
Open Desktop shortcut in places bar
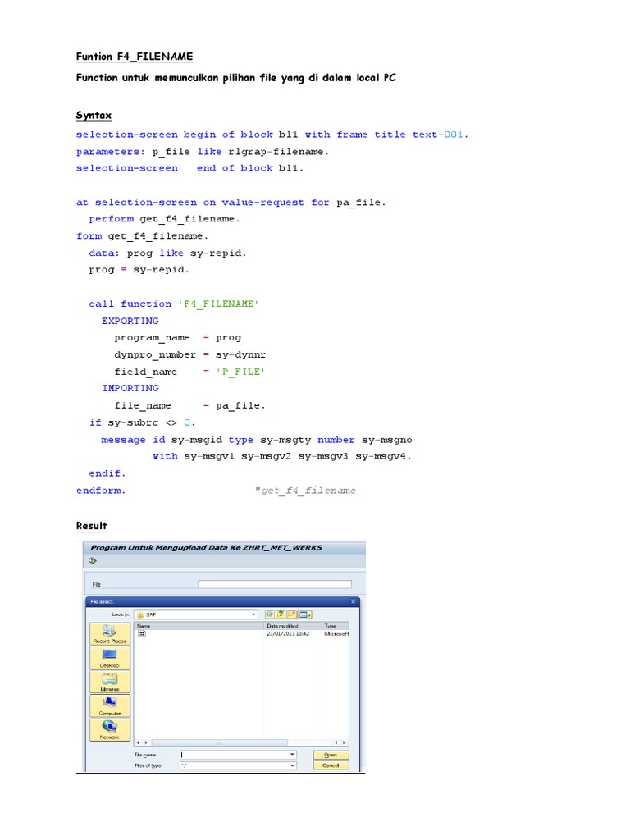coord(110,658)
